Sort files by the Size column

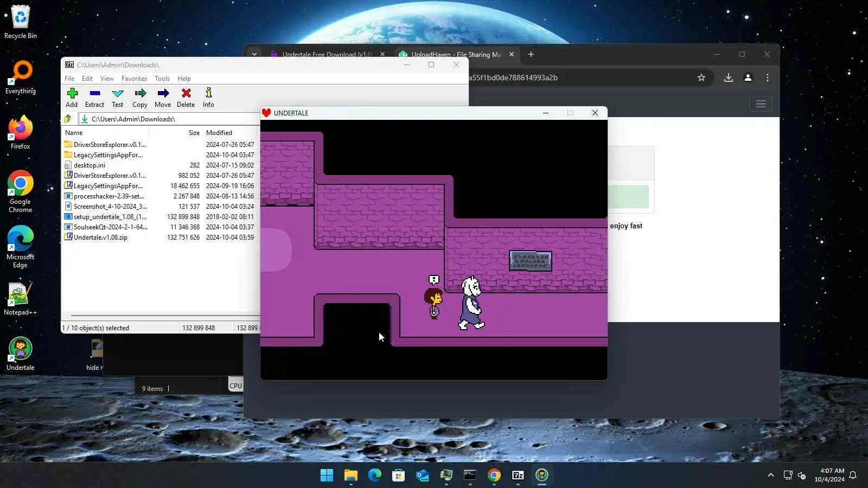(x=194, y=133)
